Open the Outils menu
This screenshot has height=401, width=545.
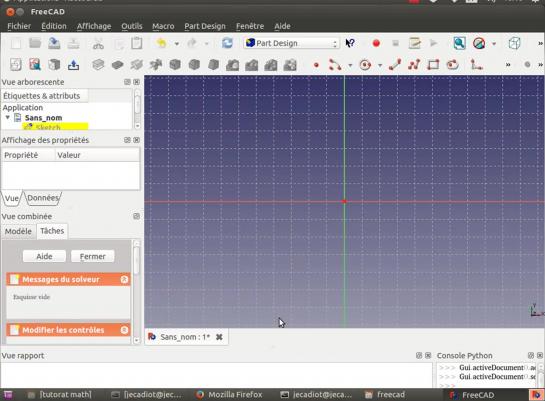[132, 26]
